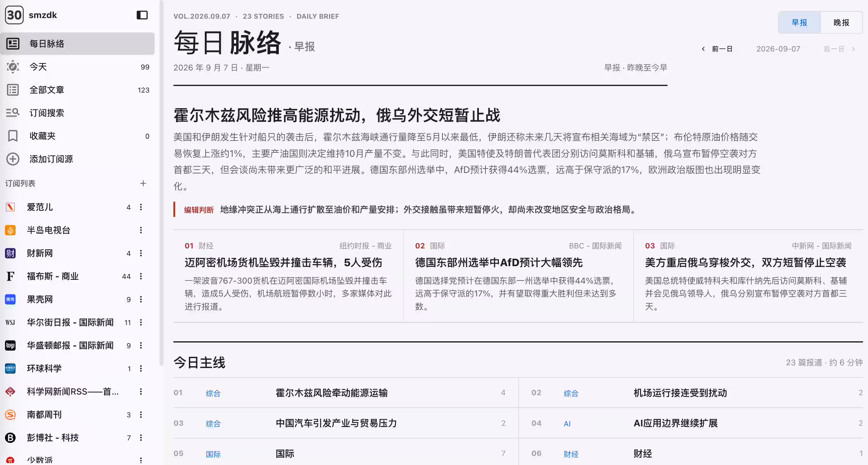The width and height of the screenshot is (868, 465).
Task: Open the 每日脉络 sidebar item
Action: tap(78, 44)
